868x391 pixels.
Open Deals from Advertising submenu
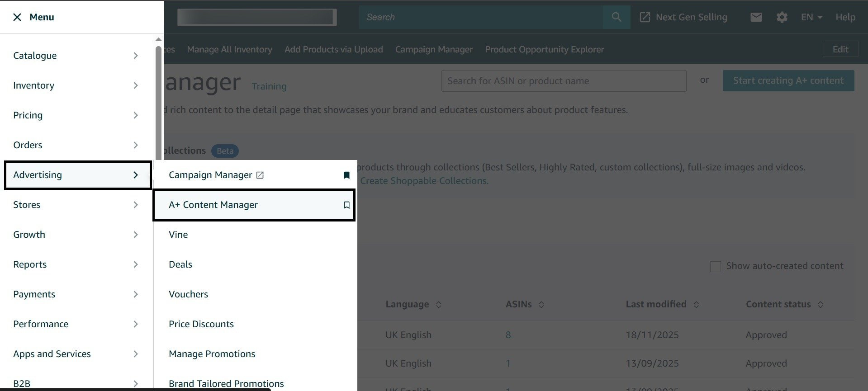point(180,264)
